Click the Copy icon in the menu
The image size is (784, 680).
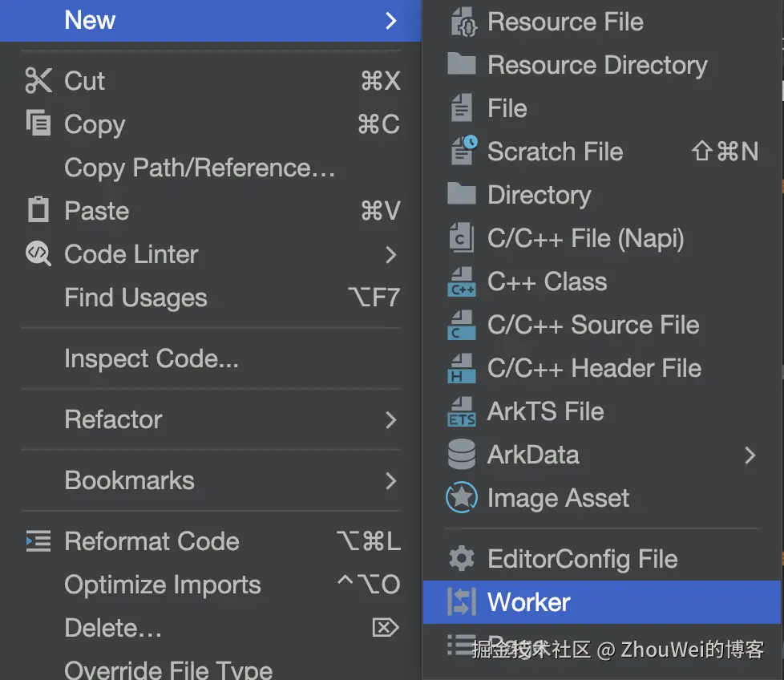(x=38, y=124)
